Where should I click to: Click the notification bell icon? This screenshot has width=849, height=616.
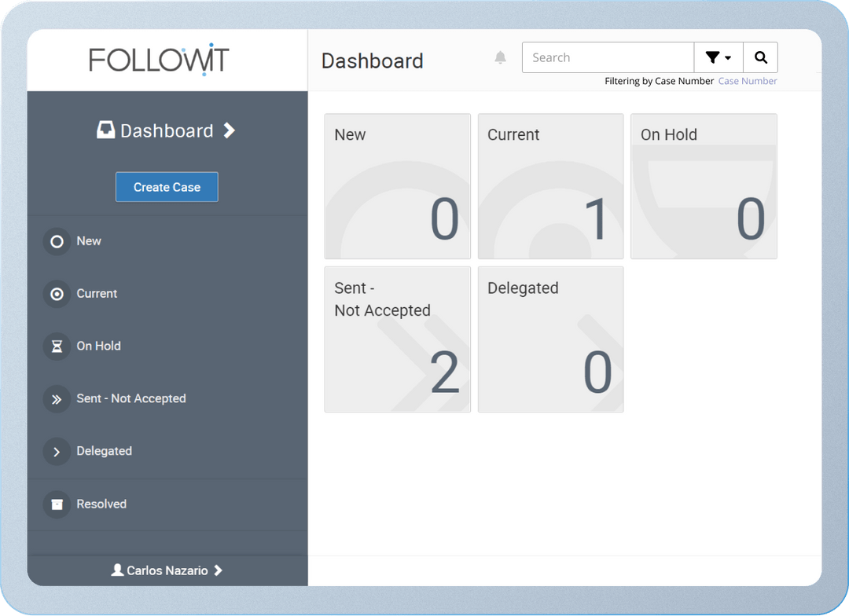[500, 57]
